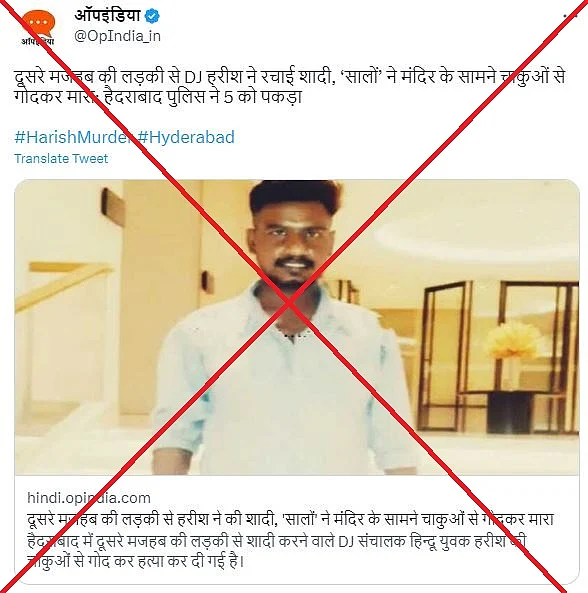Viewport: 588px width, 593px height.
Task: Open the article preview photo of the man
Action: click(297, 327)
